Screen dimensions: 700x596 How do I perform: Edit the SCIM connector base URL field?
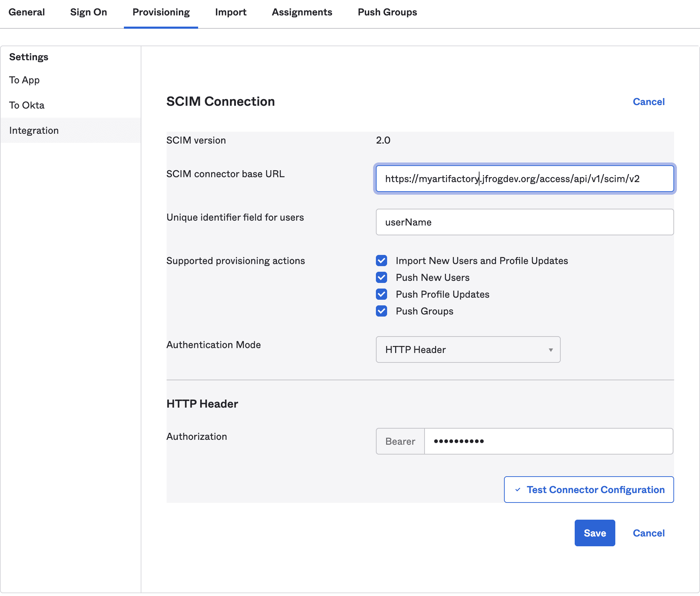[x=524, y=179]
